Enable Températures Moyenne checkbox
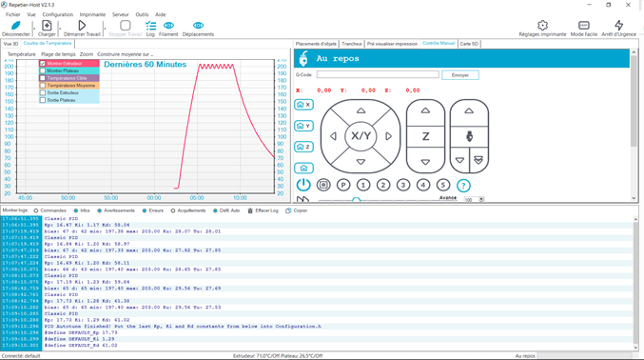The height and width of the screenshot is (360, 644). point(42,86)
